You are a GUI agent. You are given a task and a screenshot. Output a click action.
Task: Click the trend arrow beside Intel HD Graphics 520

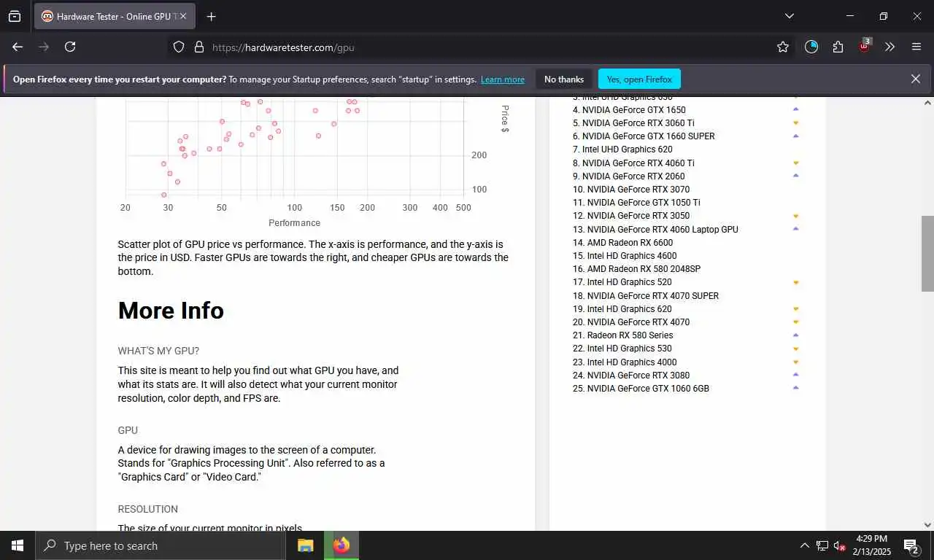tap(796, 282)
